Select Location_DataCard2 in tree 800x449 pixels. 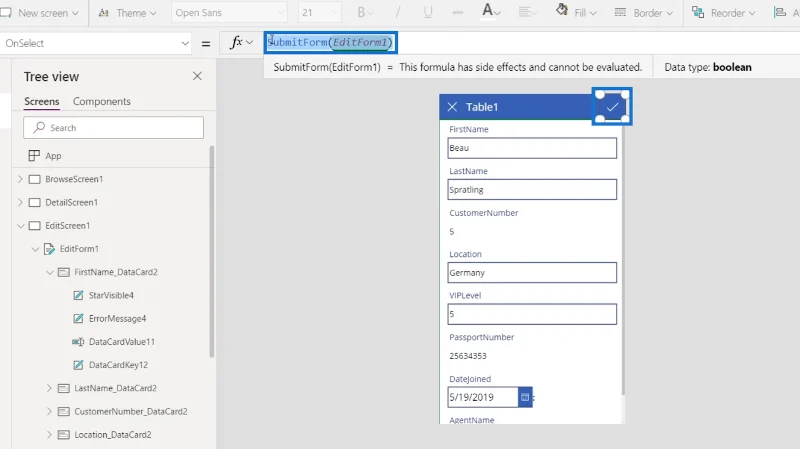point(113,435)
